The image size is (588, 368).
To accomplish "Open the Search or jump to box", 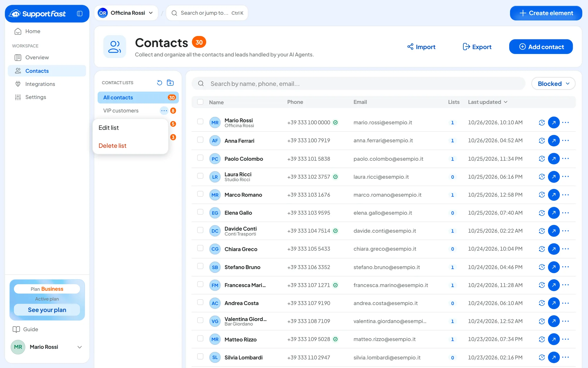I will 207,13.
